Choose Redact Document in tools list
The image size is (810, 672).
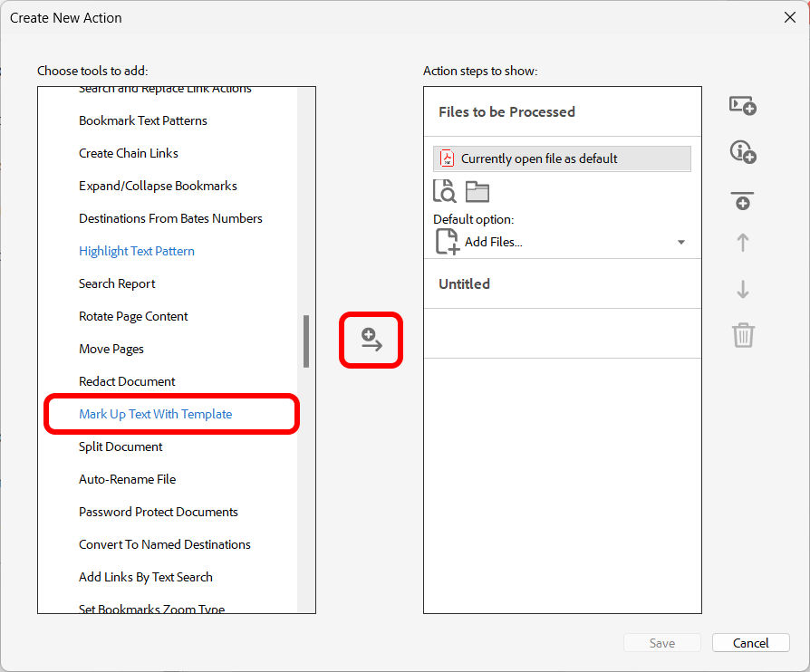coord(127,381)
